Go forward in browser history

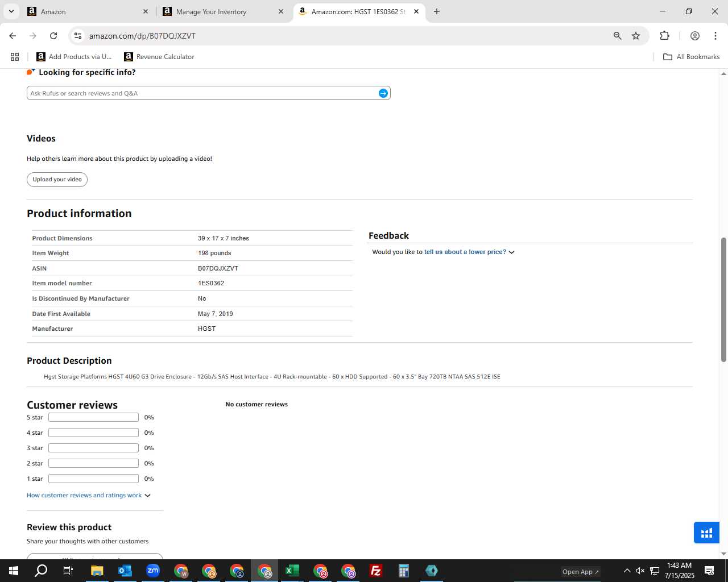coord(33,36)
